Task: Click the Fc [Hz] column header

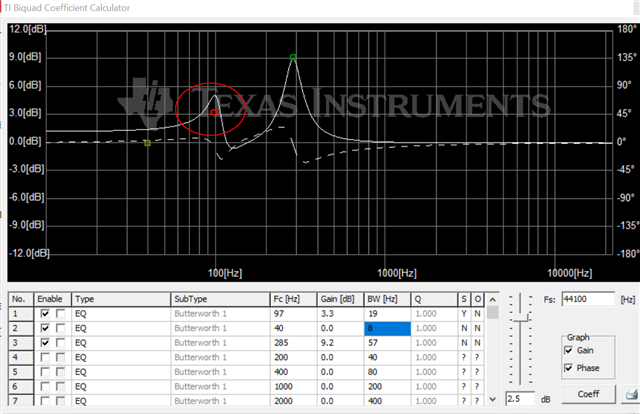Action: pyautogui.click(x=294, y=299)
